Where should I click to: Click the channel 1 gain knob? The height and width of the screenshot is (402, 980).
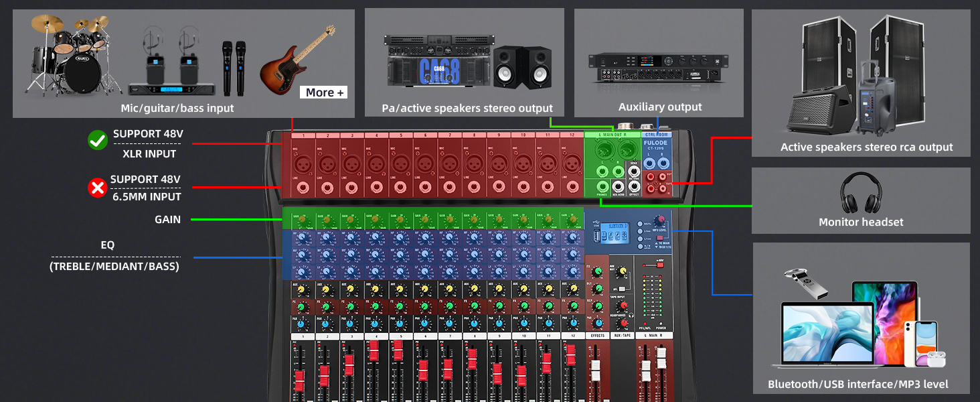coord(302,219)
